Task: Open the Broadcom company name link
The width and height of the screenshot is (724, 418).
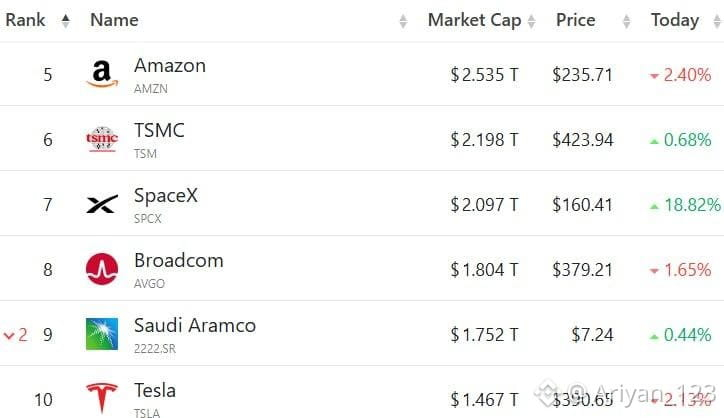Action: coord(179,260)
